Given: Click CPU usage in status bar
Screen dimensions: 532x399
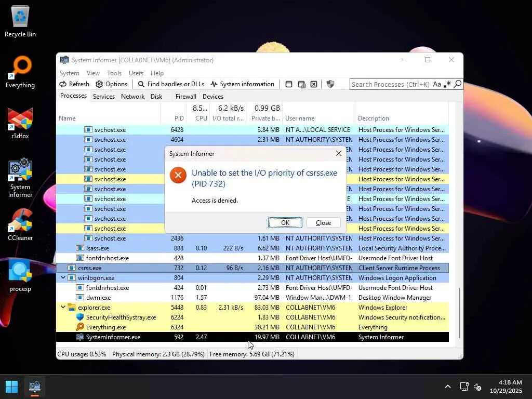Looking at the screenshot, I should coord(82,354).
